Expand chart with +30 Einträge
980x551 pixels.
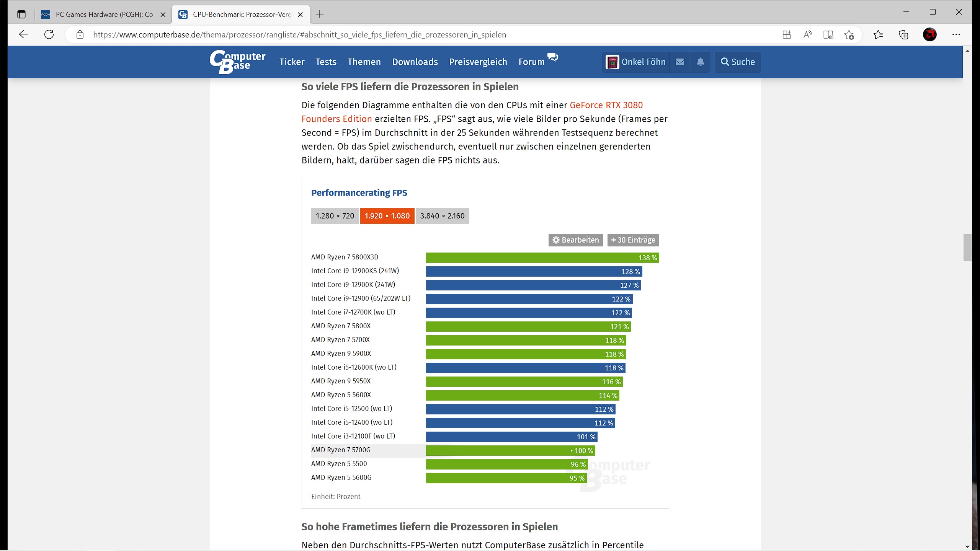click(633, 240)
